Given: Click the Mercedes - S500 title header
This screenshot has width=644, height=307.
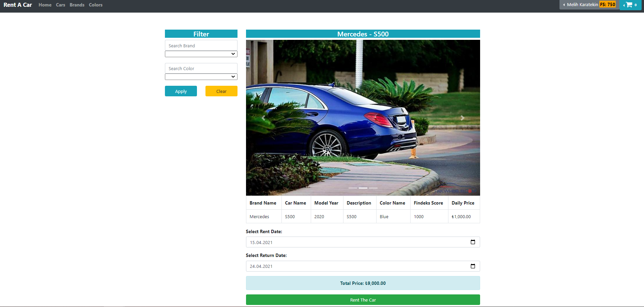Looking at the screenshot, I should click(363, 34).
